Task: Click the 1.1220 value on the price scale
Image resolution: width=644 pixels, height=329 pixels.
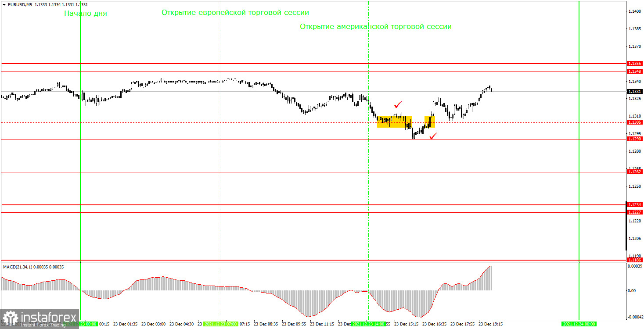Action: (635, 221)
